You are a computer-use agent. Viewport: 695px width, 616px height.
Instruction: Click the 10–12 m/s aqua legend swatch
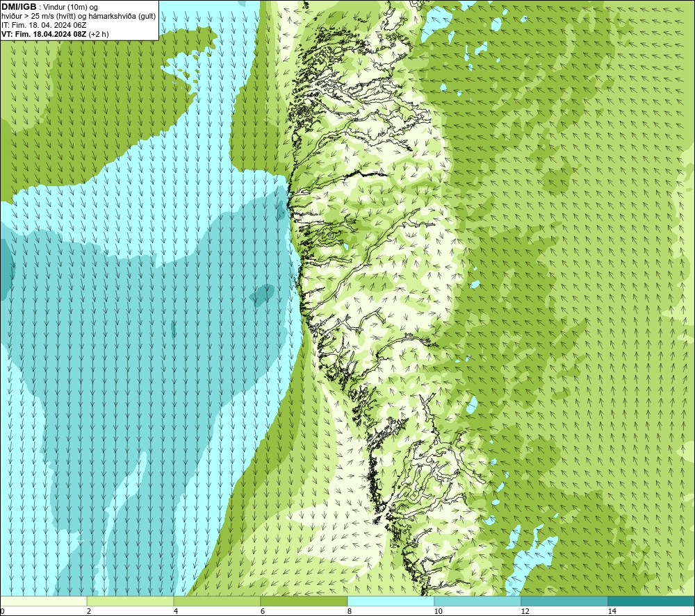pyautogui.click(x=478, y=601)
